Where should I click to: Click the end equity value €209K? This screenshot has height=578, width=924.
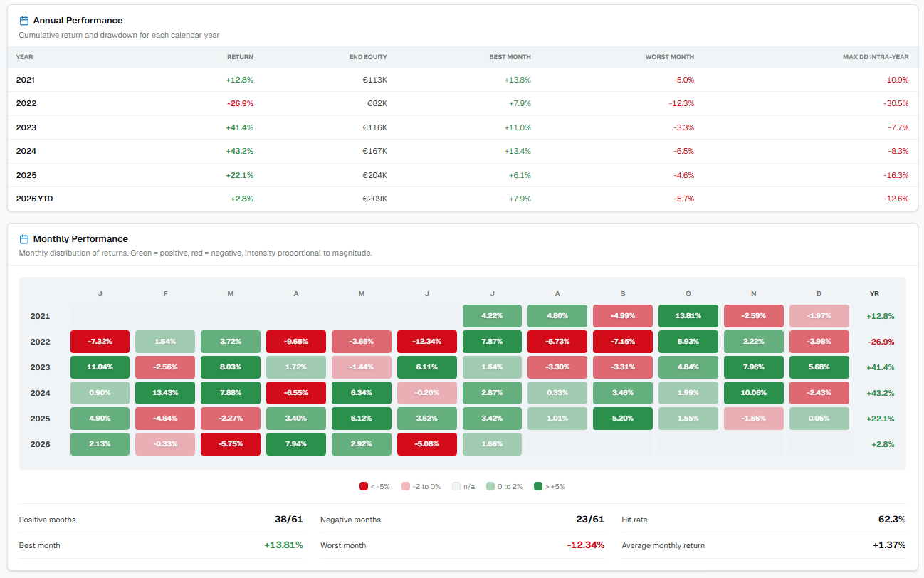(374, 199)
